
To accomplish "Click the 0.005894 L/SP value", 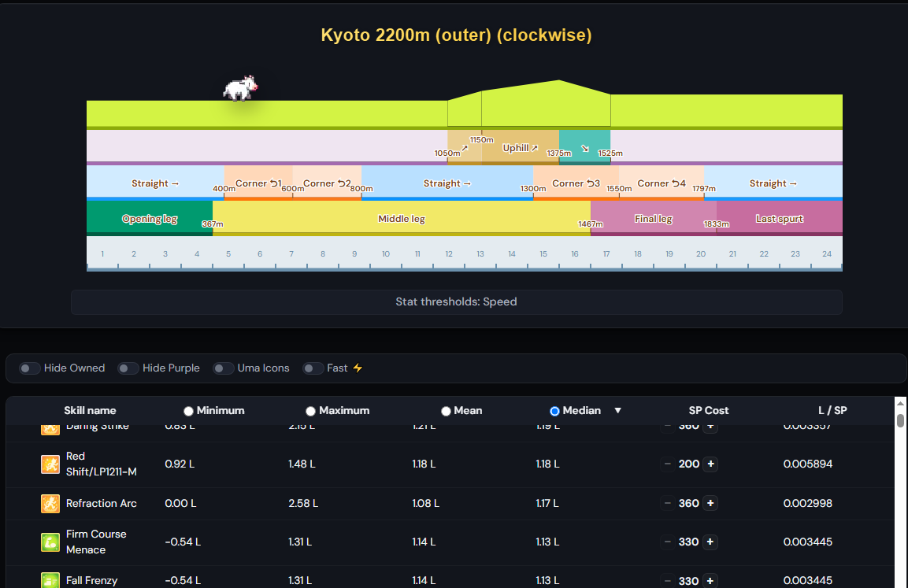I will 808,464.
